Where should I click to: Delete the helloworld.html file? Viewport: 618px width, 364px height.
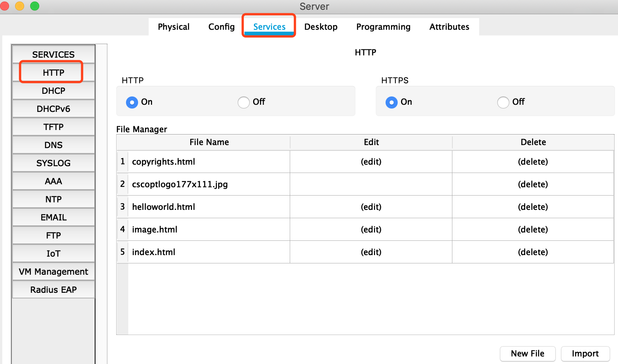[533, 207]
